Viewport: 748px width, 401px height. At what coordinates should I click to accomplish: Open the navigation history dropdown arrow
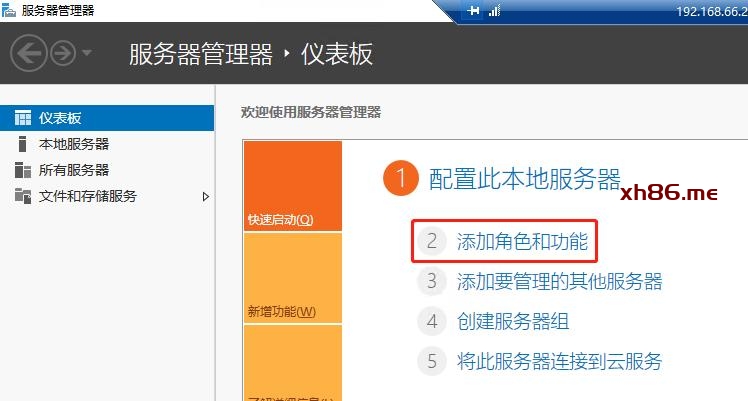[x=87, y=54]
